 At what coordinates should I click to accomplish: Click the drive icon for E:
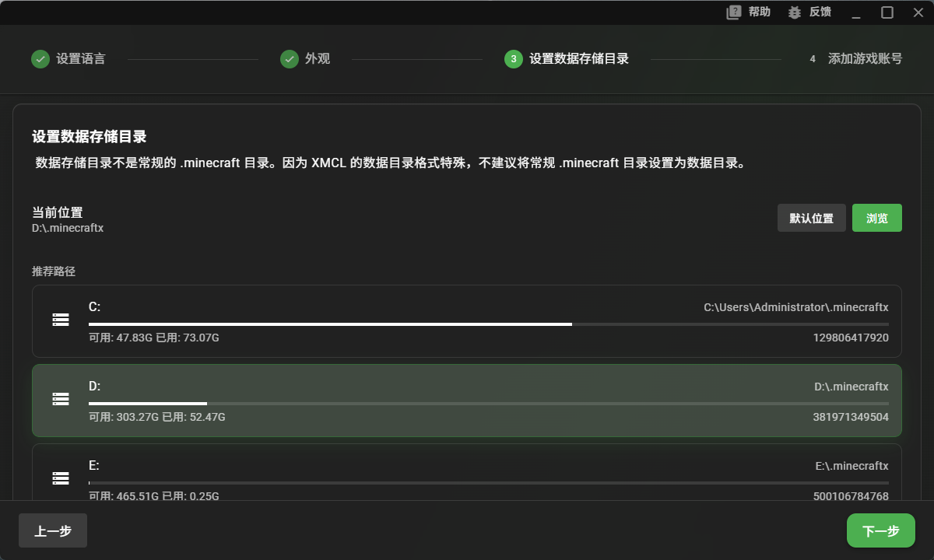coord(61,478)
